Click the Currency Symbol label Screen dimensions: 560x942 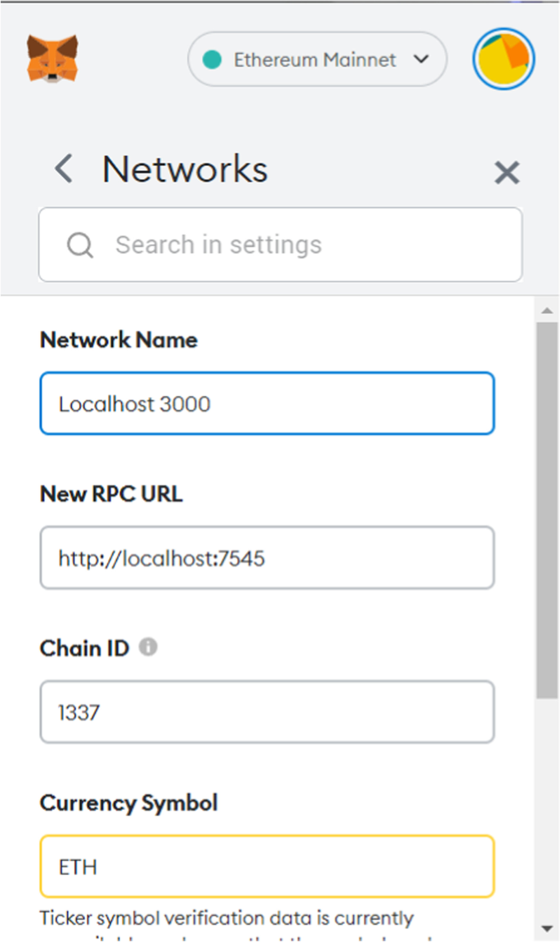pyautogui.click(x=128, y=803)
